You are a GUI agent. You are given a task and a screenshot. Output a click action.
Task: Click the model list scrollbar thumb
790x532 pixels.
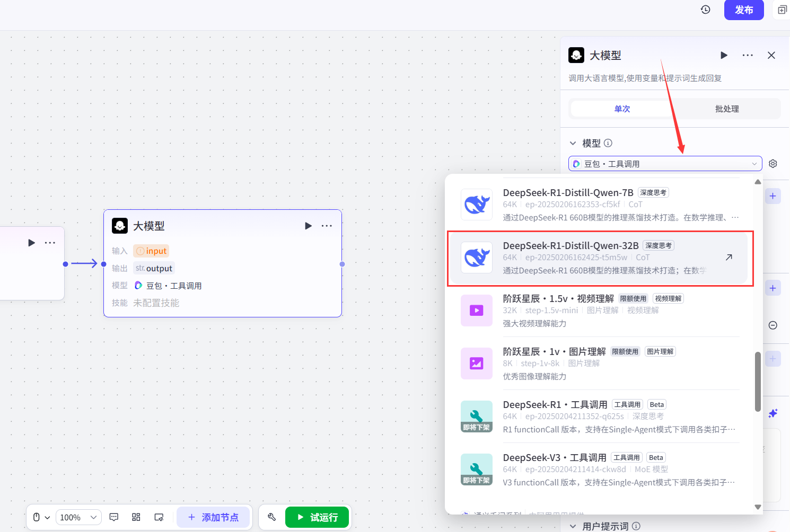pyautogui.click(x=758, y=382)
